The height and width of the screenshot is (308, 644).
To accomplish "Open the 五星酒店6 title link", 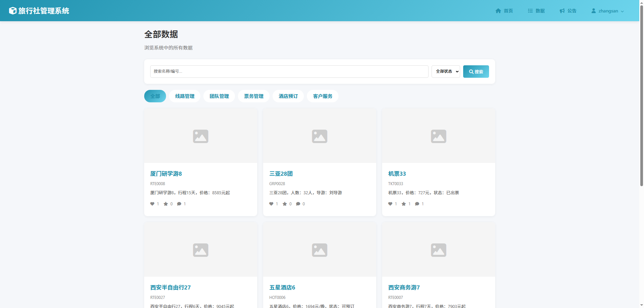I will click(x=282, y=287).
